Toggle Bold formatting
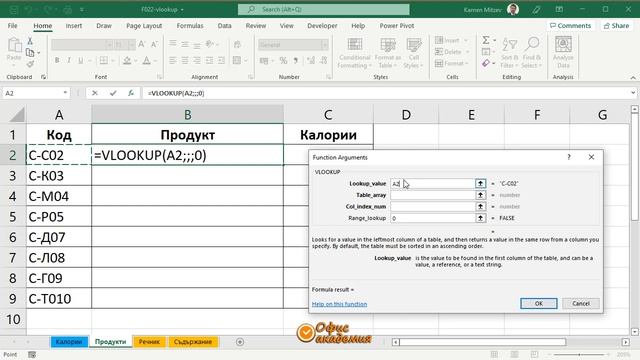The width and height of the screenshot is (640, 360). tap(57, 60)
